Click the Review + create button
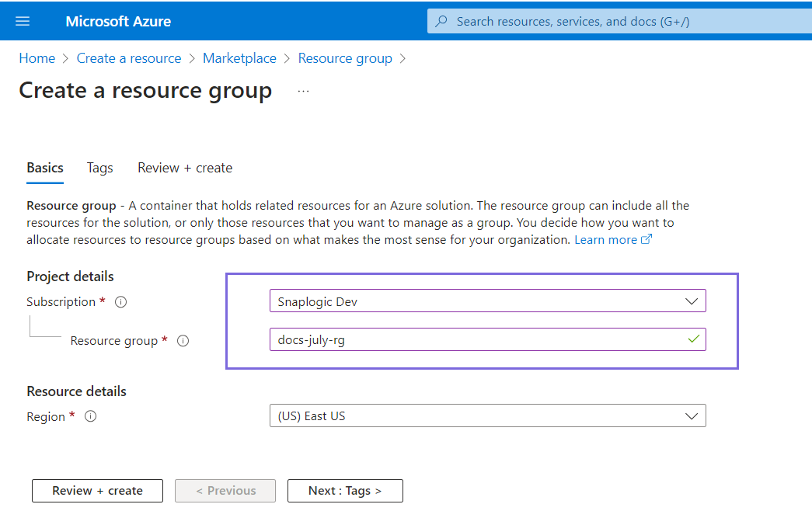 (97, 491)
